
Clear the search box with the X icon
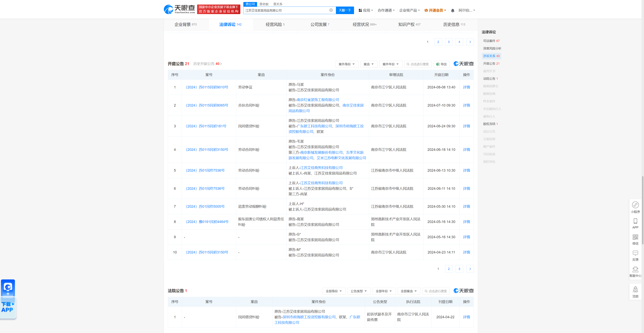click(x=331, y=10)
